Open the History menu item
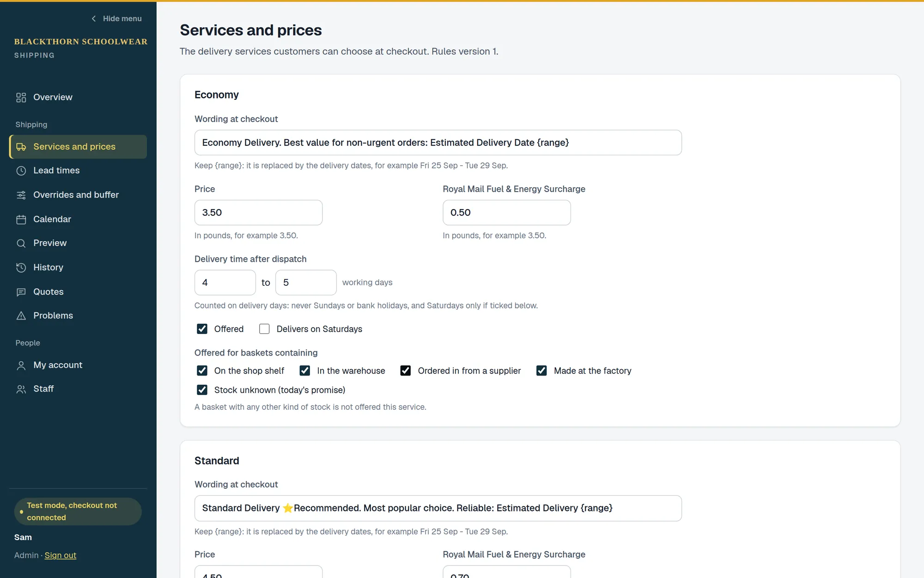 [x=78, y=267]
